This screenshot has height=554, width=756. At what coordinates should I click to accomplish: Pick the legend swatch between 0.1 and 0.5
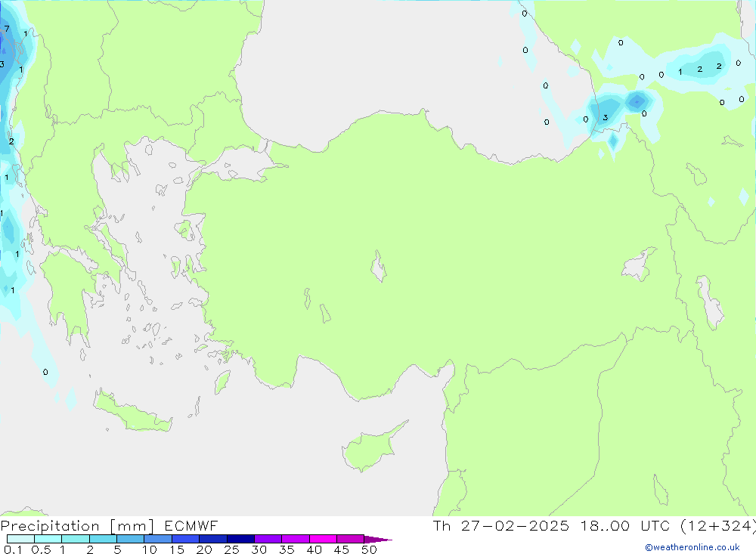20,539
